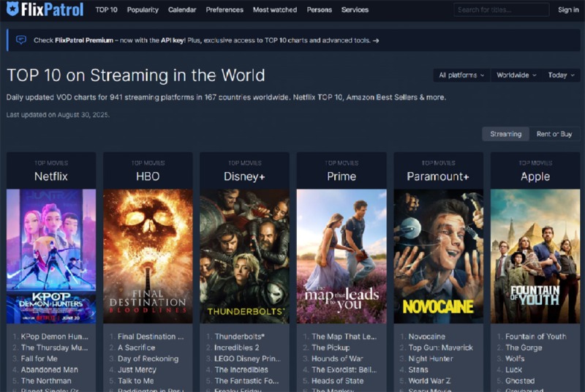The width and height of the screenshot is (585, 392).
Task: Open 'Novocaine' in Paramount+ list
Action: point(427,336)
